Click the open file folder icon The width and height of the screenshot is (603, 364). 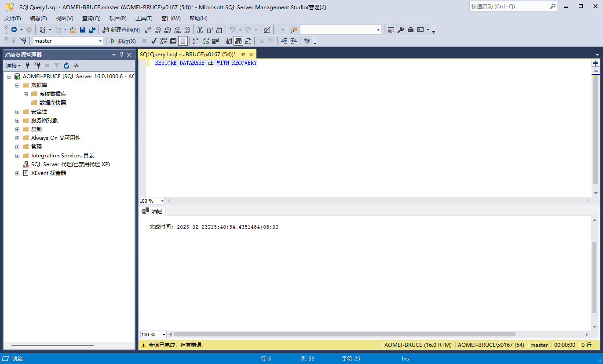tap(73, 30)
